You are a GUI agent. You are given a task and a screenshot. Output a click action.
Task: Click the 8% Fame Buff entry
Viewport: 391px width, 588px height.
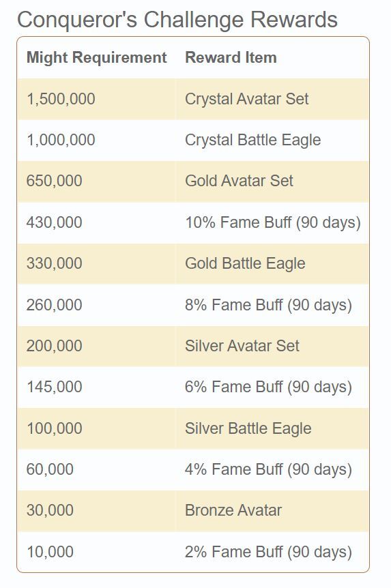[x=268, y=305]
